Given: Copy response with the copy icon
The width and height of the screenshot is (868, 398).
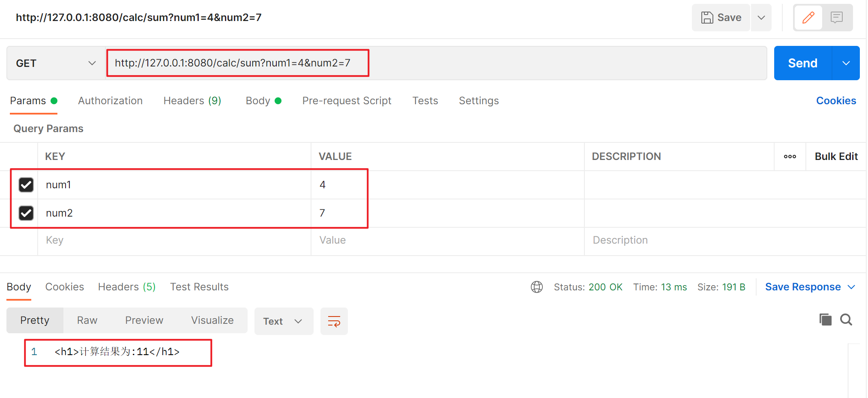Looking at the screenshot, I should pyautogui.click(x=825, y=320).
